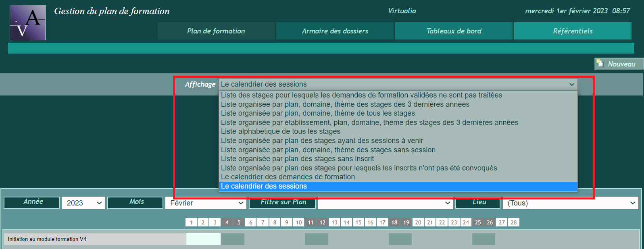Select 'Liste alphabétique de tous les stages'
The image size is (644, 249).
281,131
